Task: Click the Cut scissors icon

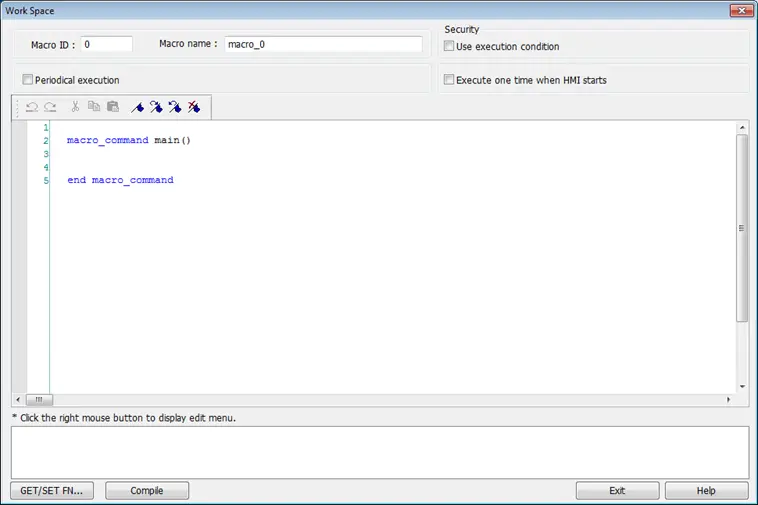Action: coord(75,106)
